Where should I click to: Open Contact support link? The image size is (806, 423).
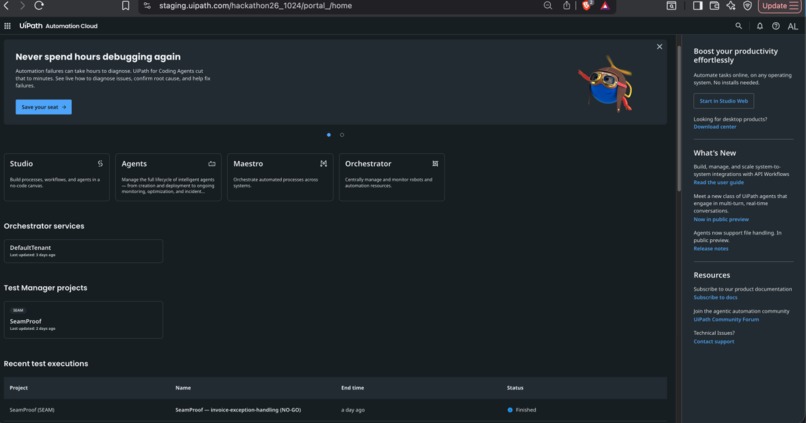click(713, 342)
